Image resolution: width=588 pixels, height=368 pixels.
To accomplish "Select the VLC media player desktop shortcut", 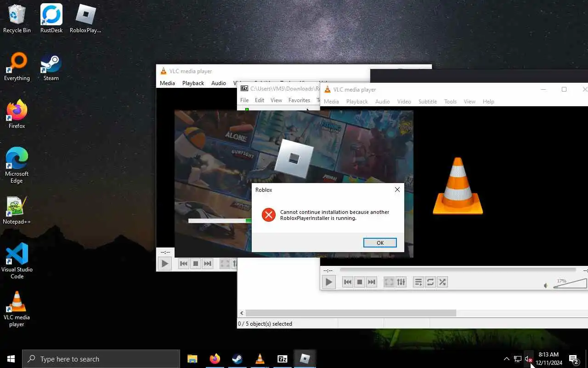I will (x=17, y=309).
